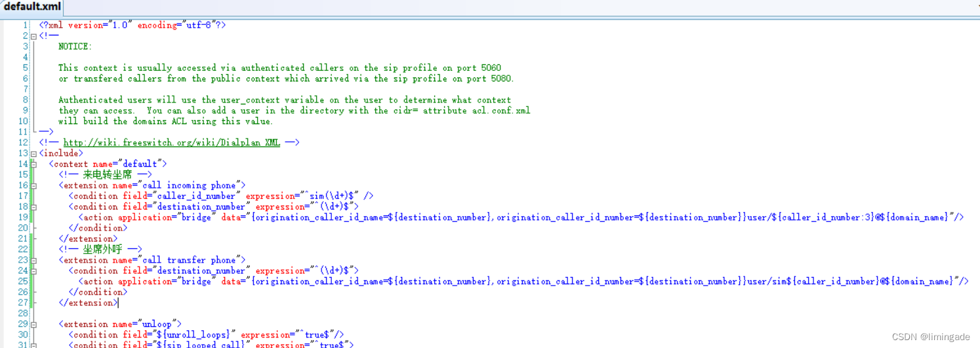This screenshot has height=348, width=980.
Task: Click the ${unroll_loops} condition on line 30
Action: point(206,335)
